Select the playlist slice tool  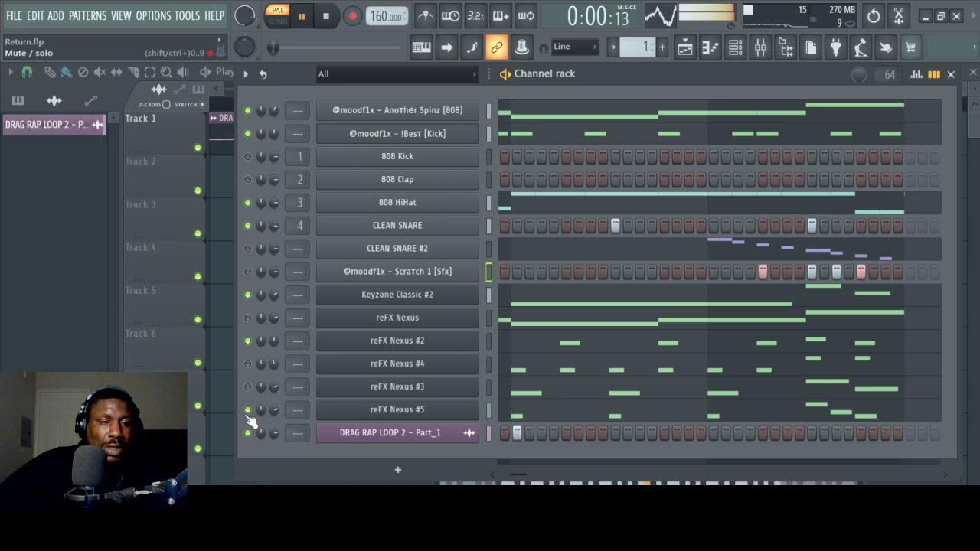click(x=133, y=72)
